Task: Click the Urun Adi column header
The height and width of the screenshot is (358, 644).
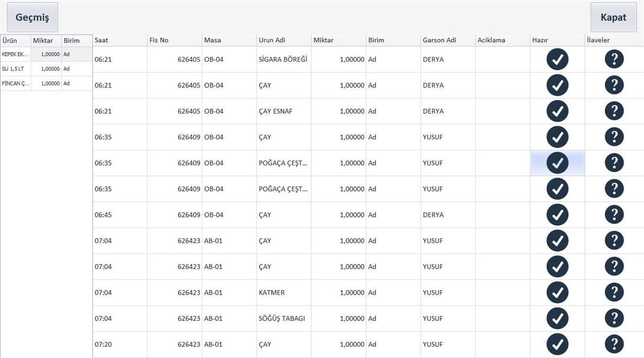Action: click(x=283, y=40)
